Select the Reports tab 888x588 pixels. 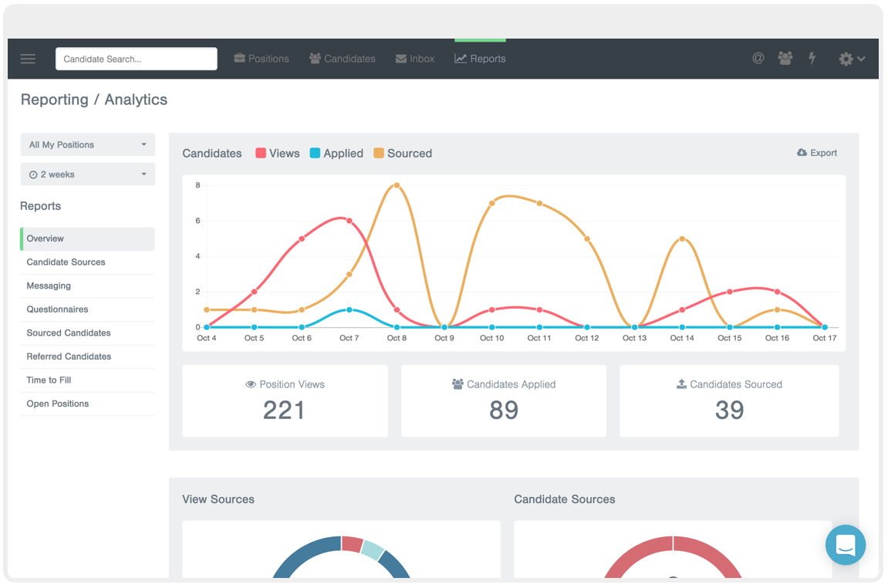click(x=480, y=59)
